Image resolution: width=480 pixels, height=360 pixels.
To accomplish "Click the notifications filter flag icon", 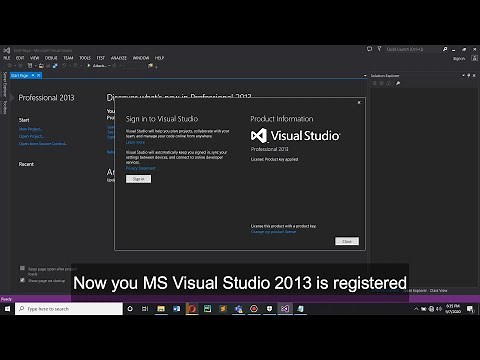I will click(x=379, y=49).
